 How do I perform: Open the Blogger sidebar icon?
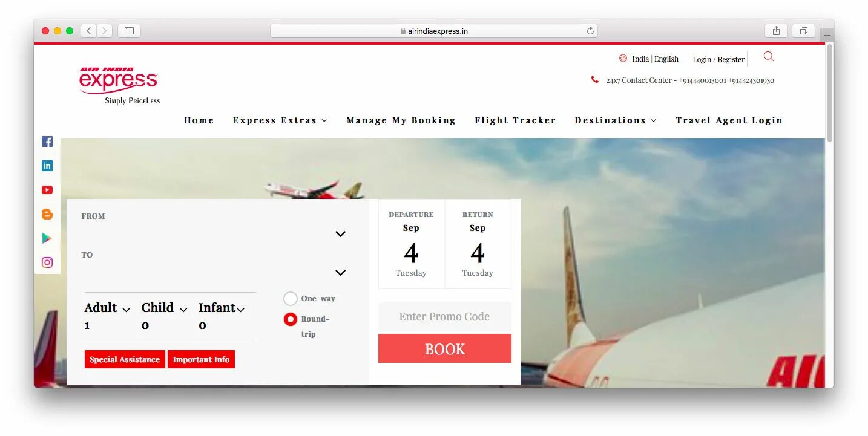pos(47,214)
